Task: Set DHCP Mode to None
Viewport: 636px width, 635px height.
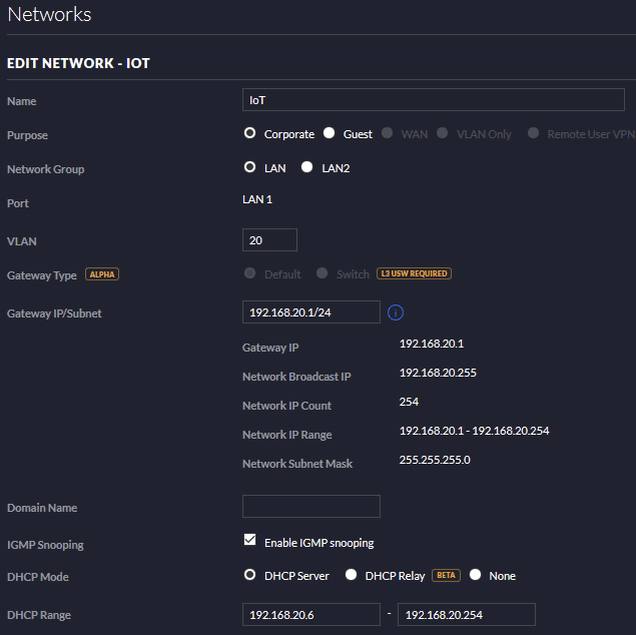Action: 475,575
